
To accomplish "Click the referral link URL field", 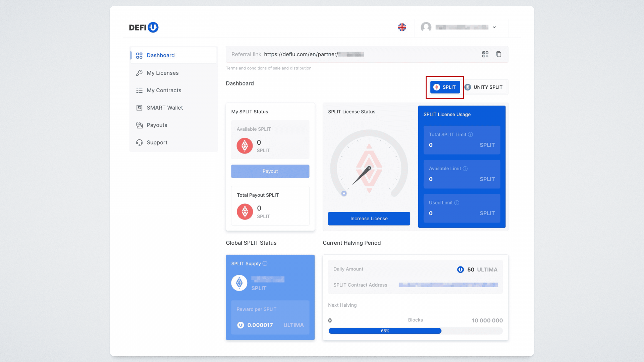I will (314, 54).
